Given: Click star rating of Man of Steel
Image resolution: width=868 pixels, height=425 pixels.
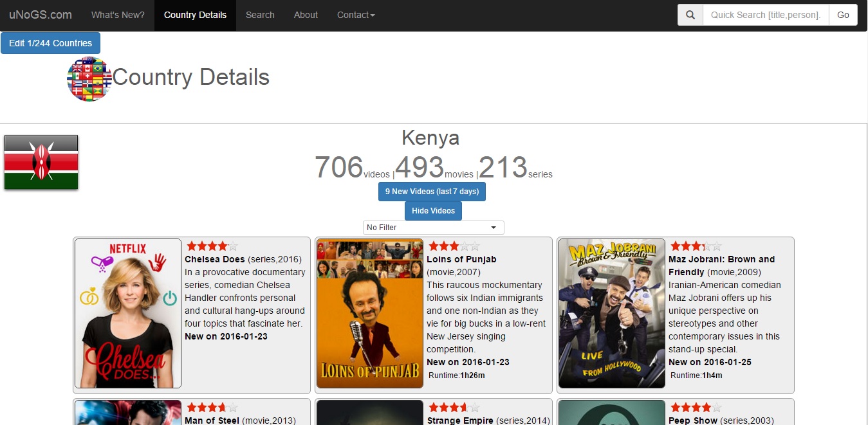Looking at the screenshot, I should tap(212, 408).
